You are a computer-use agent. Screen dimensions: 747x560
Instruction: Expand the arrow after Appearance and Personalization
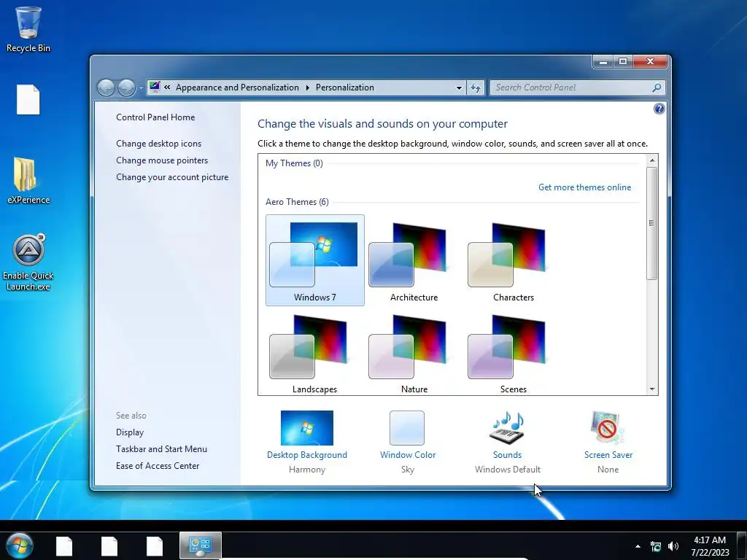pos(307,87)
